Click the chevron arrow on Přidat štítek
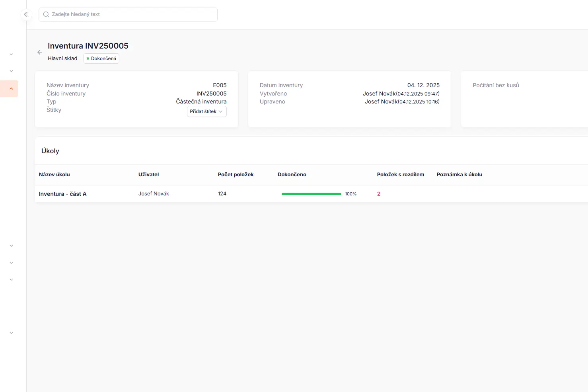588x392 pixels. 221,111
